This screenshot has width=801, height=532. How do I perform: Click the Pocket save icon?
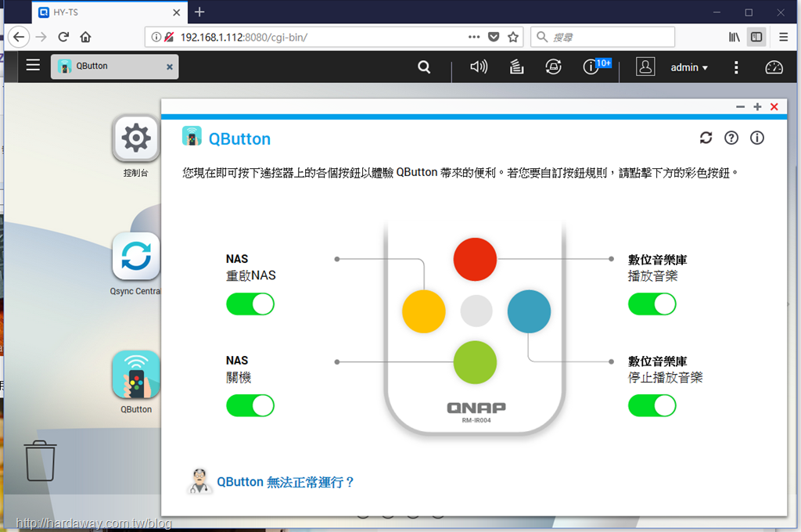[x=494, y=37]
